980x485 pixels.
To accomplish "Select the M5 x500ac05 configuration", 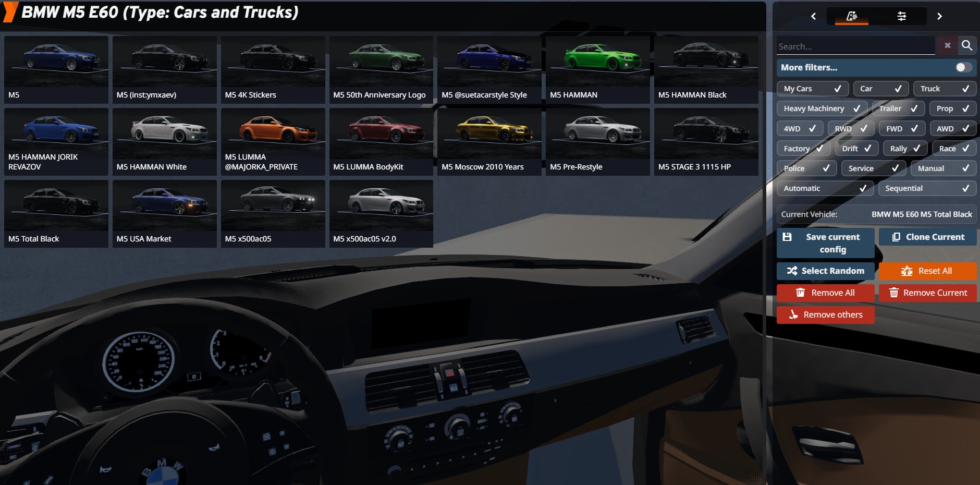I will (x=273, y=214).
